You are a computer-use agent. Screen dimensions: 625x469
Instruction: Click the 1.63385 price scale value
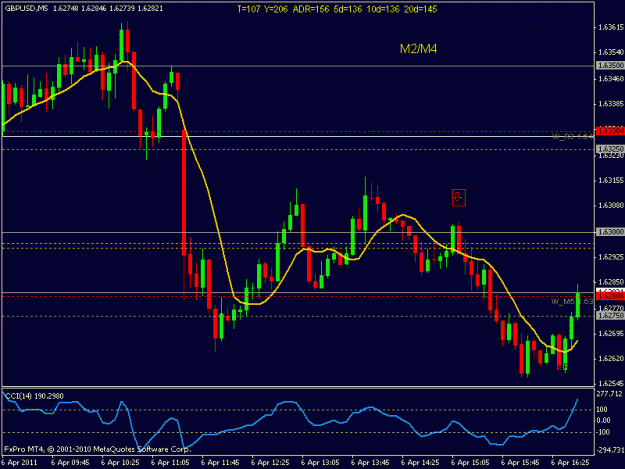tap(611, 104)
